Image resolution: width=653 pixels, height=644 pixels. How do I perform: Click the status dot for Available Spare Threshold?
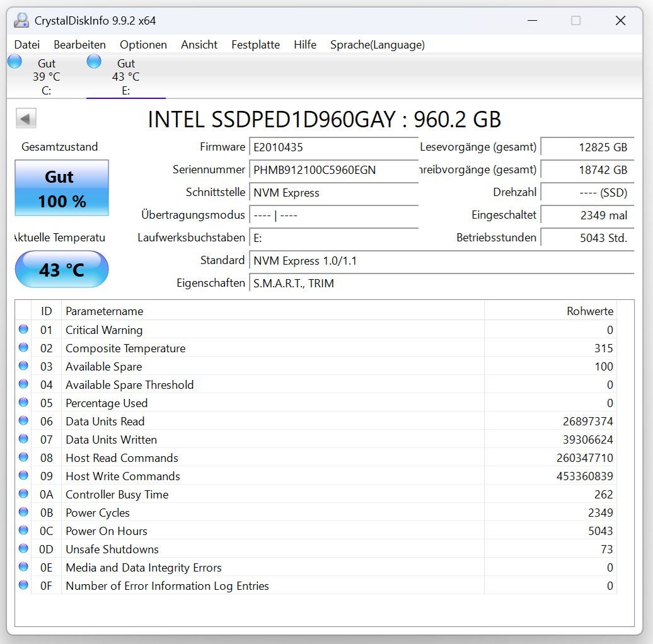pyautogui.click(x=23, y=384)
